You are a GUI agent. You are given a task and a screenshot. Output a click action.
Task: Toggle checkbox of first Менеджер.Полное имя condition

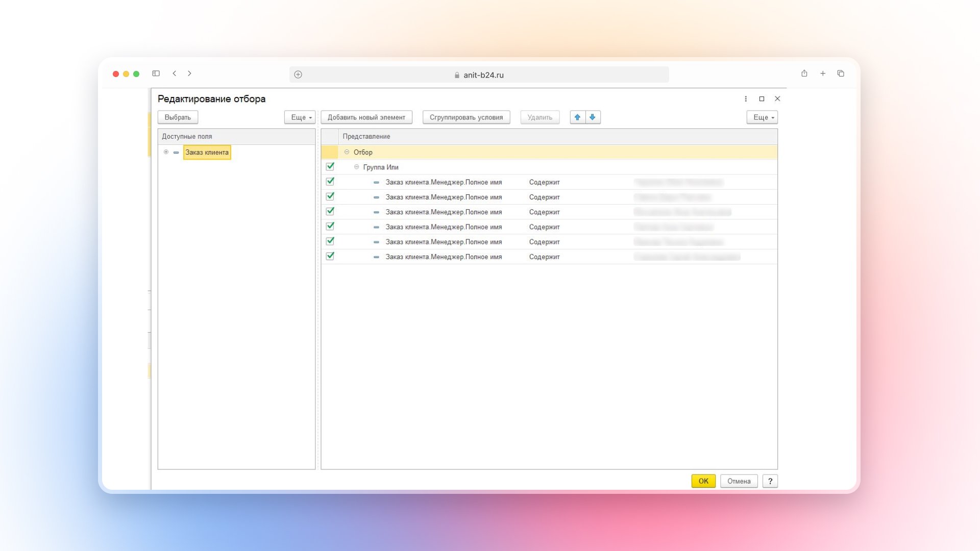[x=330, y=182]
